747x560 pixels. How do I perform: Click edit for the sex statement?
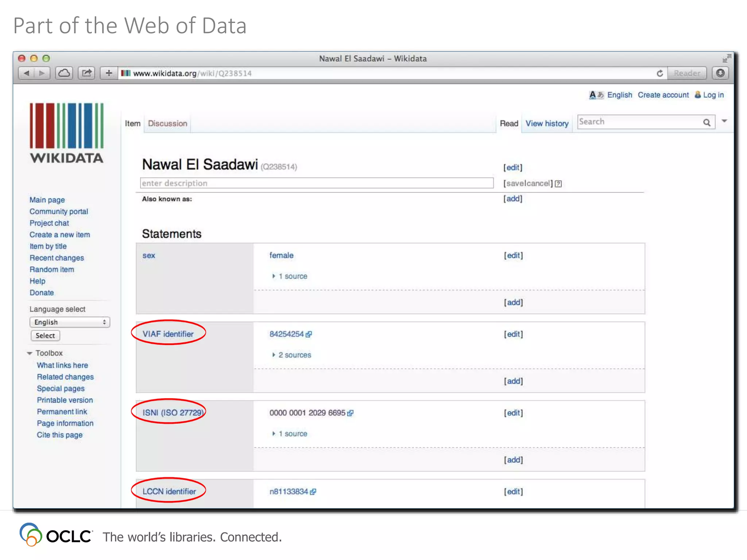[514, 256]
